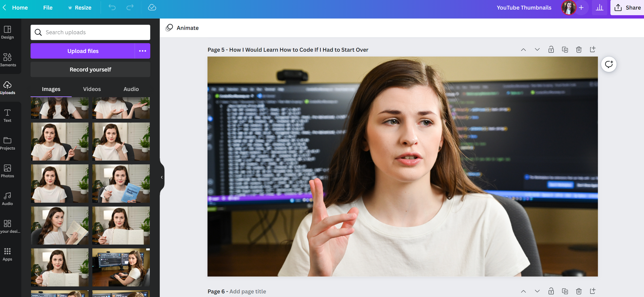
Task: Click the Undo arrow in top bar
Action: (x=112, y=7)
